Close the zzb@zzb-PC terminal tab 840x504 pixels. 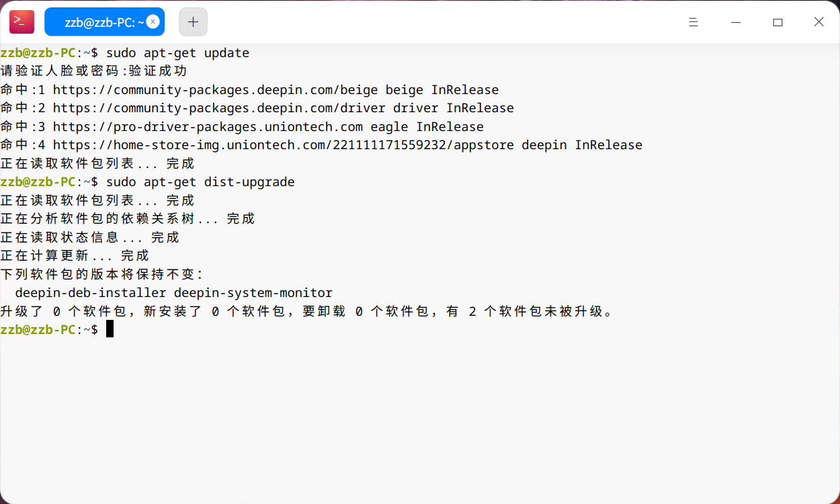click(153, 22)
